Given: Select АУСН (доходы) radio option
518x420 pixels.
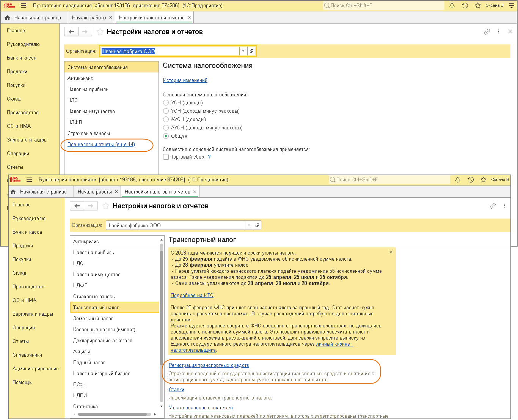Looking at the screenshot, I should click(166, 120).
